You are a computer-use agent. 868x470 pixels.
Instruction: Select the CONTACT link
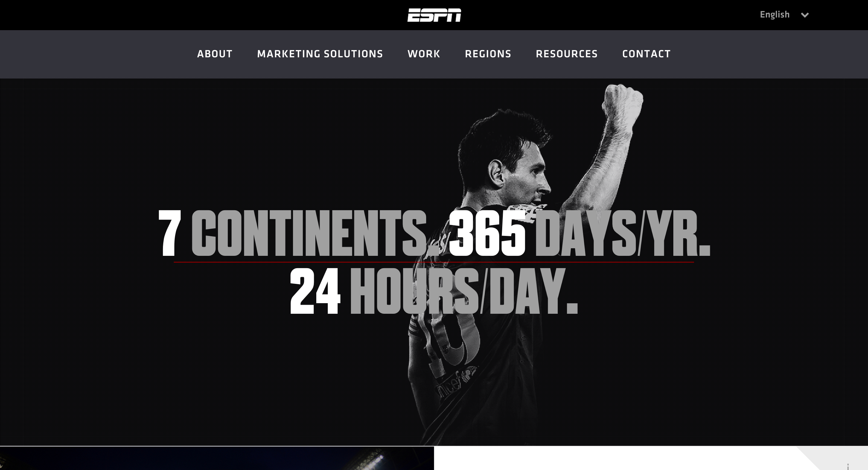point(646,54)
